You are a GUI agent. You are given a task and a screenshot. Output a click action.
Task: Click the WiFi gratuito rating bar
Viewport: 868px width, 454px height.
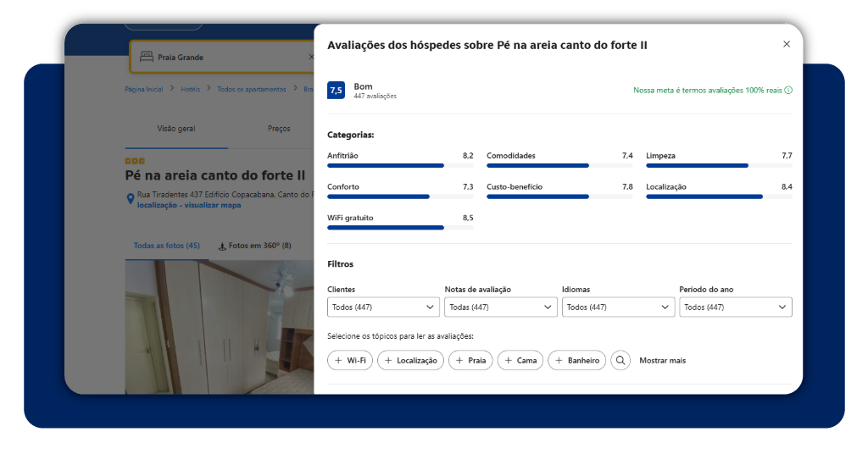click(400, 227)
